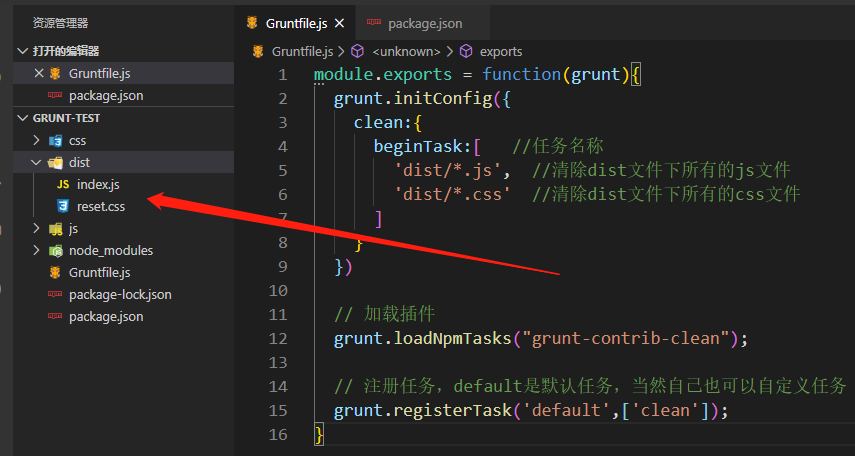This screenshot has height=456, width=855.
Task: Click the npm icon beside package-lock.json
Action: click(55, 294)
